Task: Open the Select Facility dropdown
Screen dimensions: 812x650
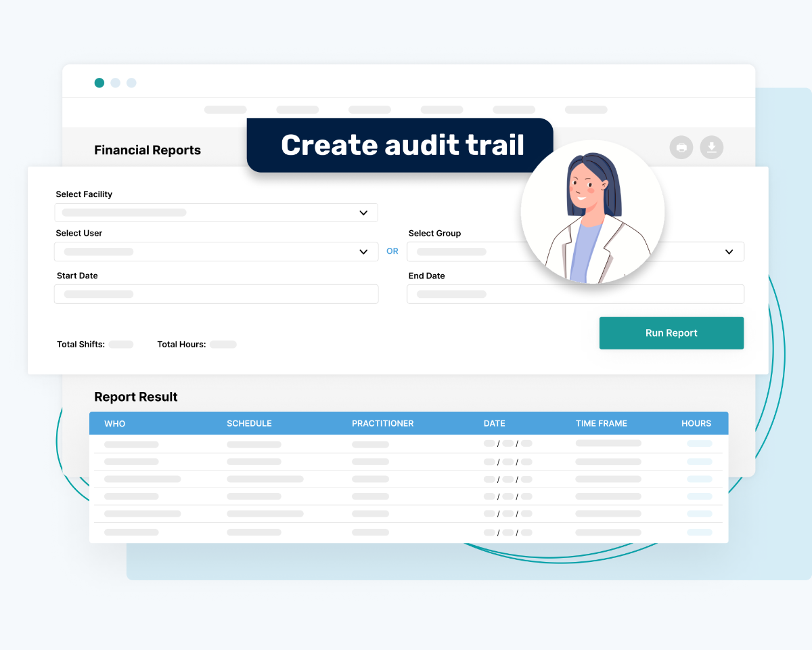Action: pyautogui.click(x=216, y=213)
